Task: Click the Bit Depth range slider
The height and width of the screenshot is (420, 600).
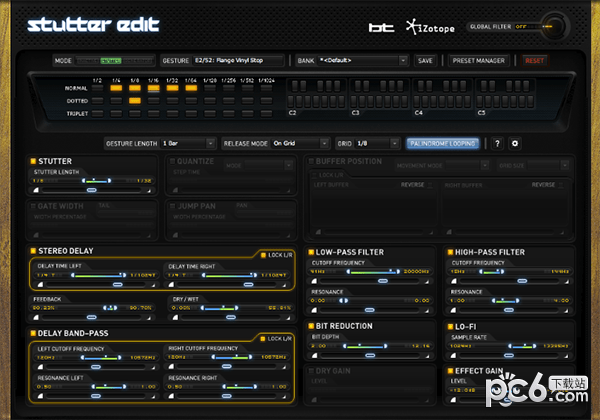Action: tap(365, 346)
